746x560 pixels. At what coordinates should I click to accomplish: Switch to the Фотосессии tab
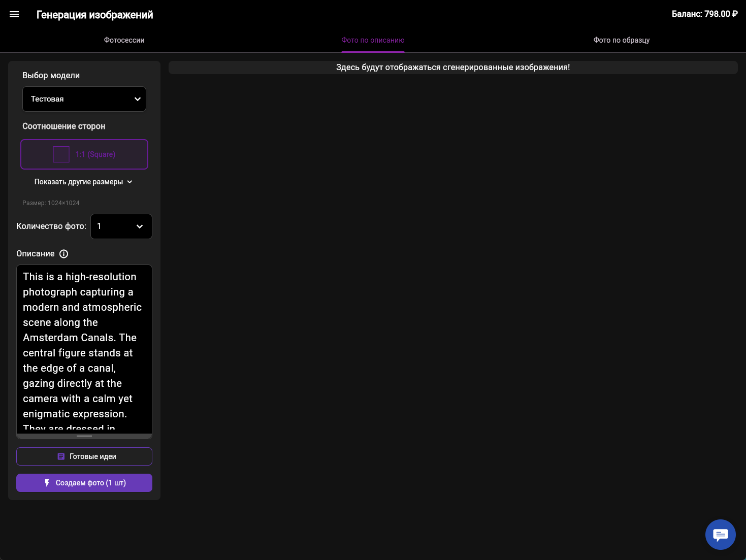124,40
